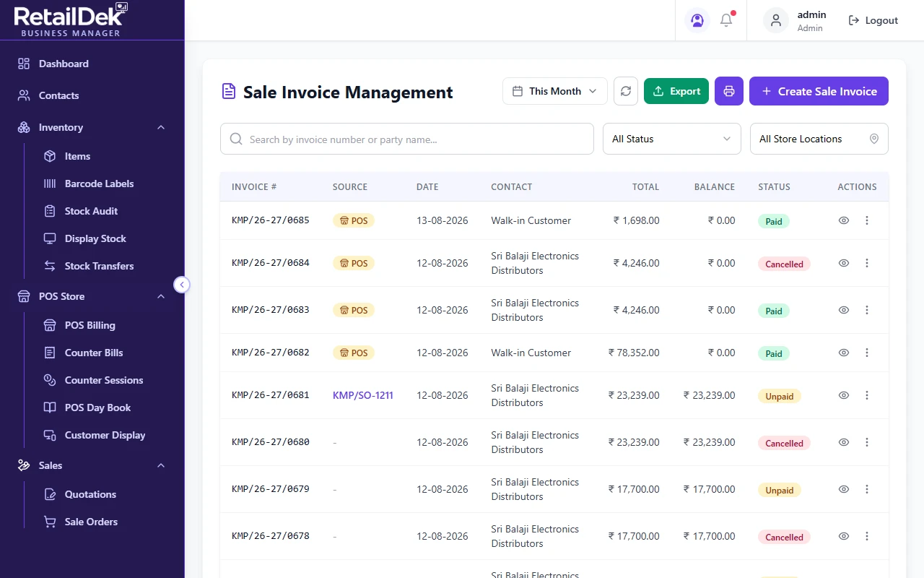Open three-dot menu for invoice 0681

click(867, 395)
